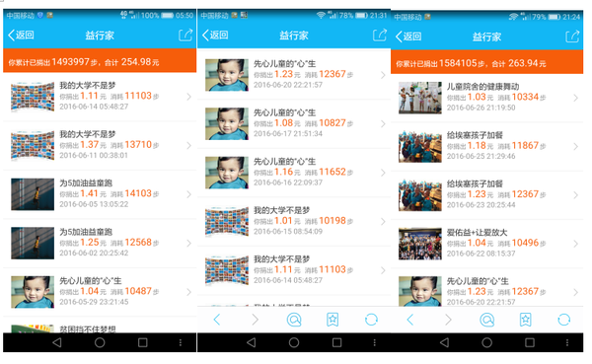Tap battery indicator 100% on left screen
The width and height of the screenshot is (592, 364).
[x=157, y=16]
